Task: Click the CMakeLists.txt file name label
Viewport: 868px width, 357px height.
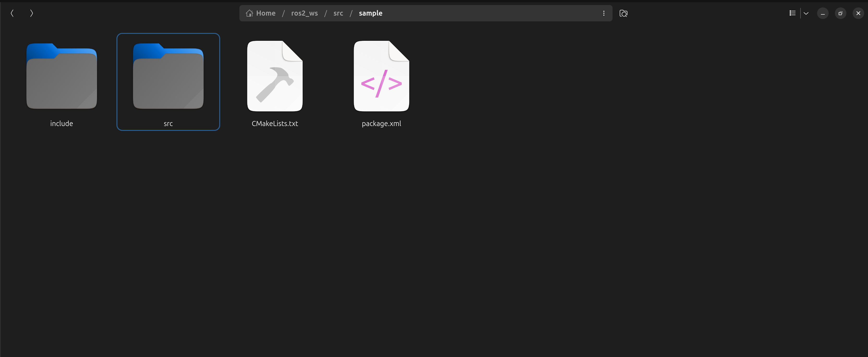Action: [275, 124]
